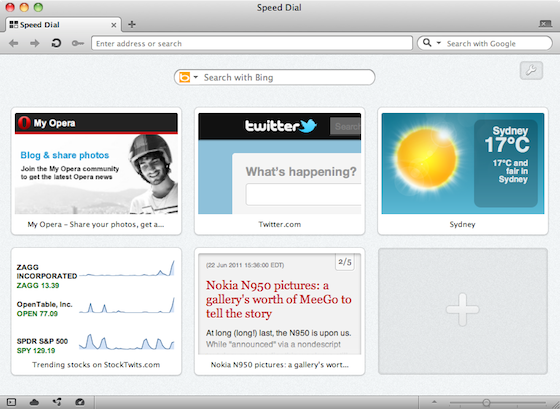Open Speed Dial settings wrench icon
The image size is (560, 409).
(531, 70)
